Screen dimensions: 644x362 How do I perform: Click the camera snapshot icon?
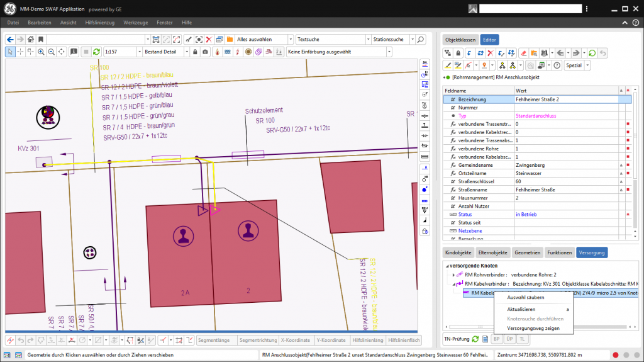pos(205,52)
